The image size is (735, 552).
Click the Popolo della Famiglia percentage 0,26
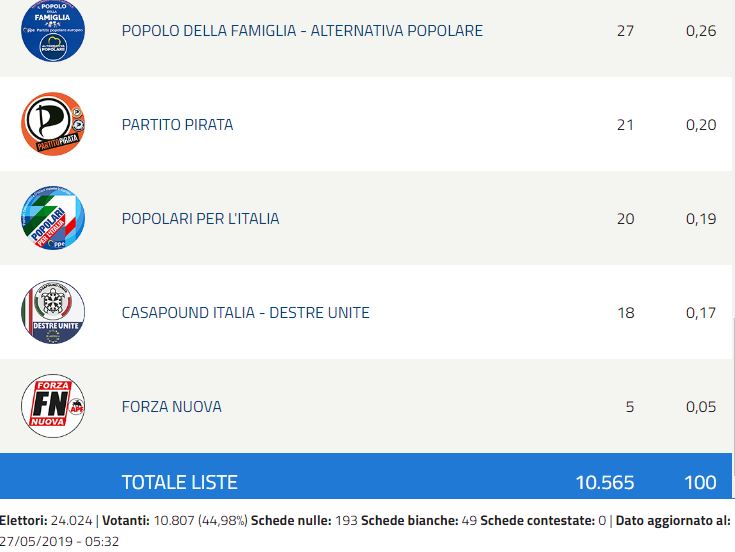click(x=701, y=31)
